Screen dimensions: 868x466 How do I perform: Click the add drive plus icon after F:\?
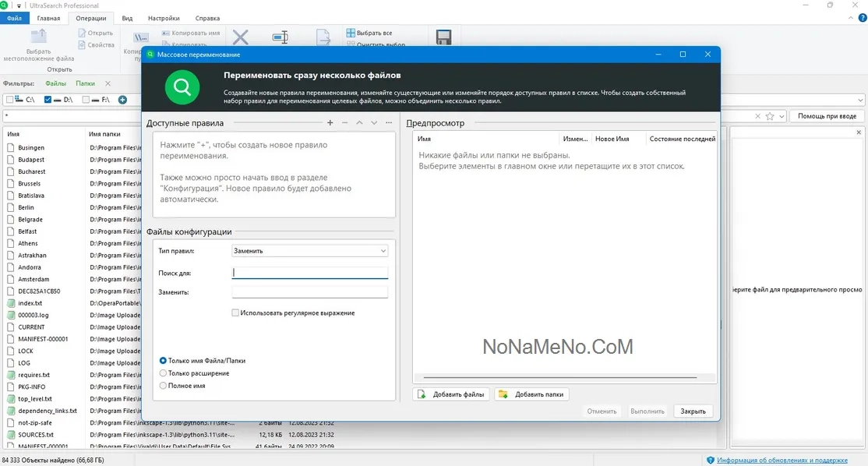[x=122, y=100]
